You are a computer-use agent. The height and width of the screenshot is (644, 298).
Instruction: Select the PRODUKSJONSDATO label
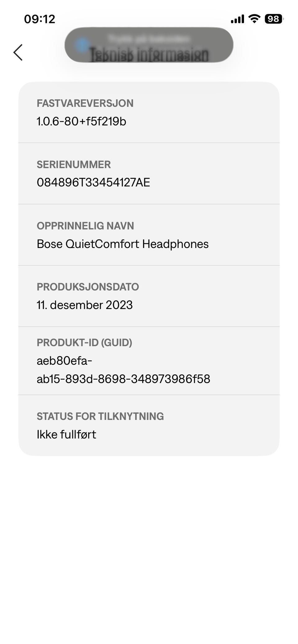(88, 287)
